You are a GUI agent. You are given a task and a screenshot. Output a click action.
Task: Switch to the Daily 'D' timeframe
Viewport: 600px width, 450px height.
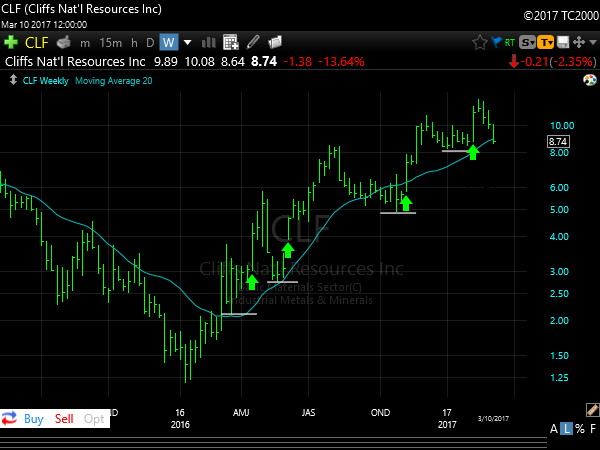pyautogui.click(x=150, y=42)
